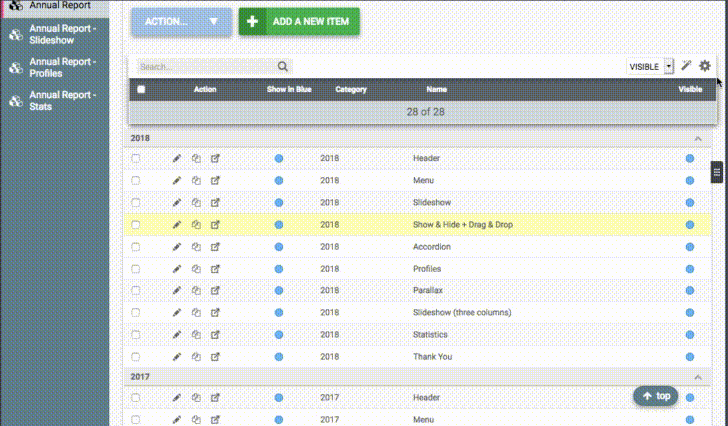The width and height of the screenshot is (728, 426).
Task: Duplicate the 2018 Header row
Action: [196, 159]
